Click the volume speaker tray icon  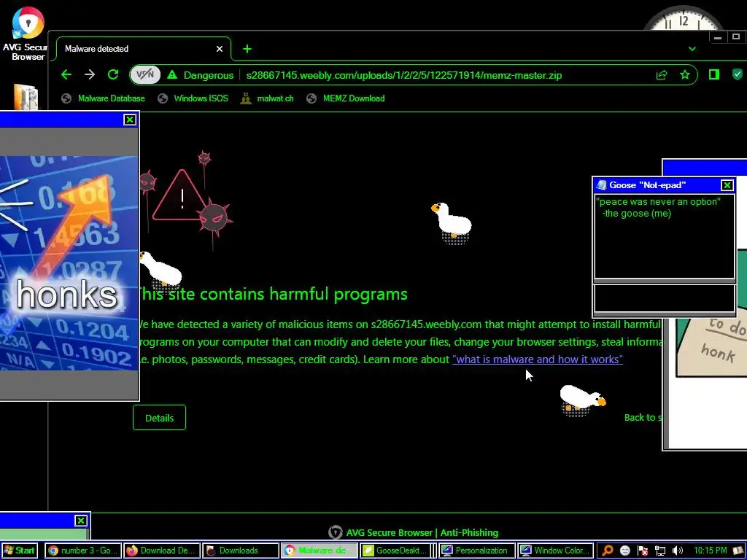click(677, 551)
